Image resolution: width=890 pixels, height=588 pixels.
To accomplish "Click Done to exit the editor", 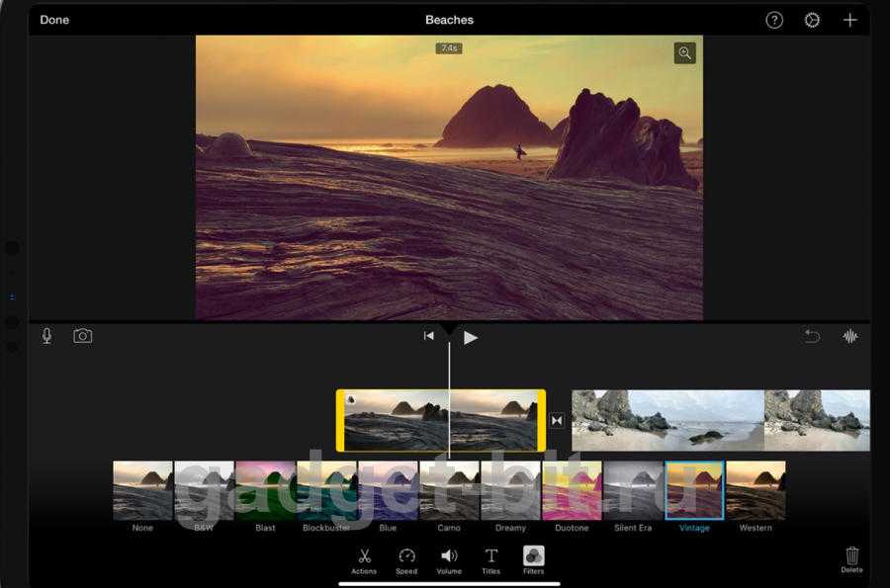I will coord(54,20).
